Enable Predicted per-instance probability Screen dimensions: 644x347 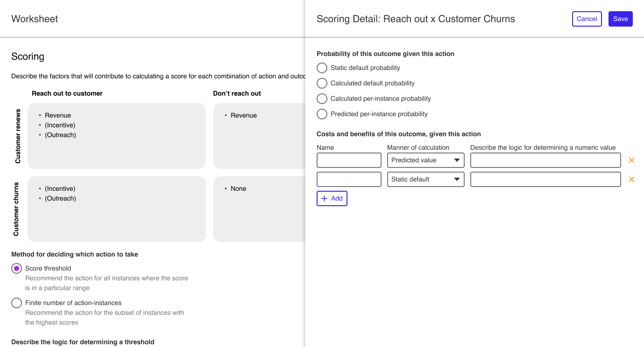(322, 114)
